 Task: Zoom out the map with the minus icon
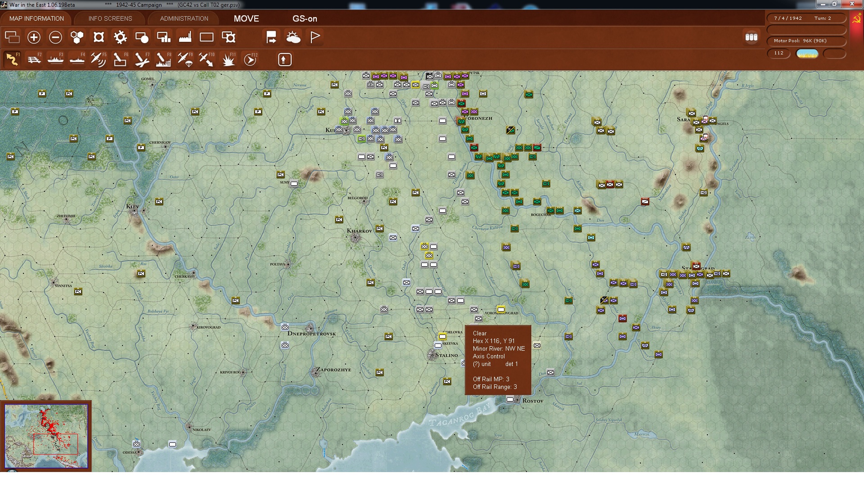pyautogui.click(x=55, y=37)
